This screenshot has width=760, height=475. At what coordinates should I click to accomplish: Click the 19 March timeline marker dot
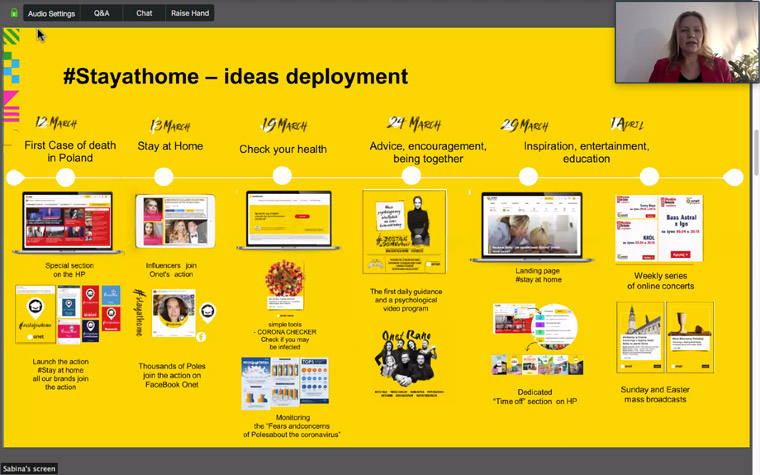coord(282,175)
